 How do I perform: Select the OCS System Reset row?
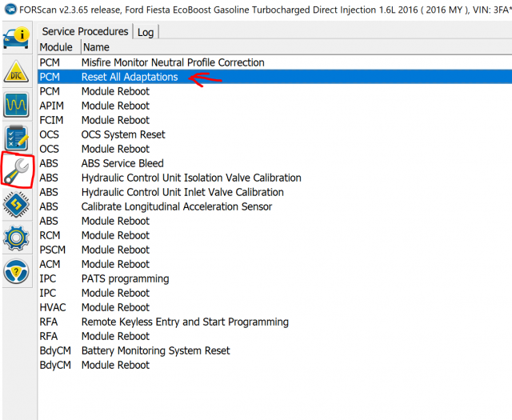pyautogui.click(x=123, y=134)
